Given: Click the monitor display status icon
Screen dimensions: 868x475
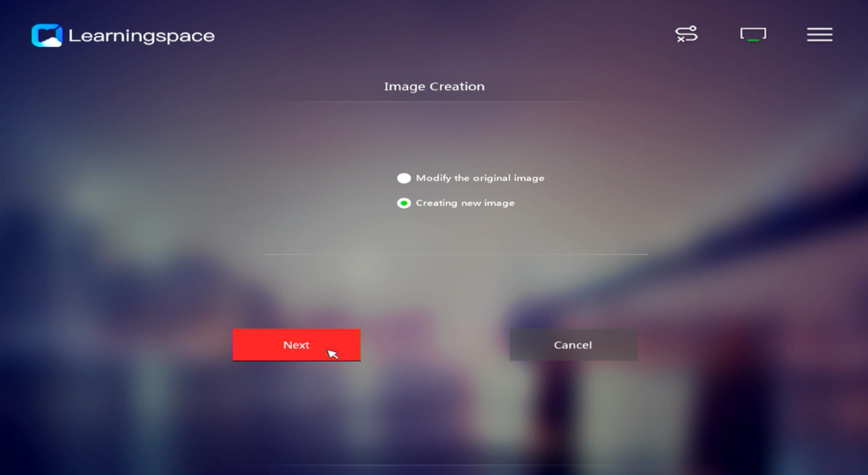Looking at the screenshot, I should (x=753, y=34).
